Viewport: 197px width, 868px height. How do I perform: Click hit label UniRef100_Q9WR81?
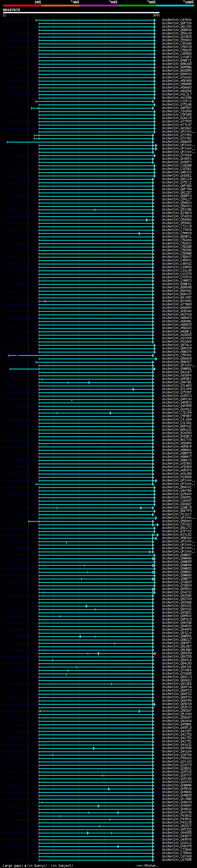(176, 369)
